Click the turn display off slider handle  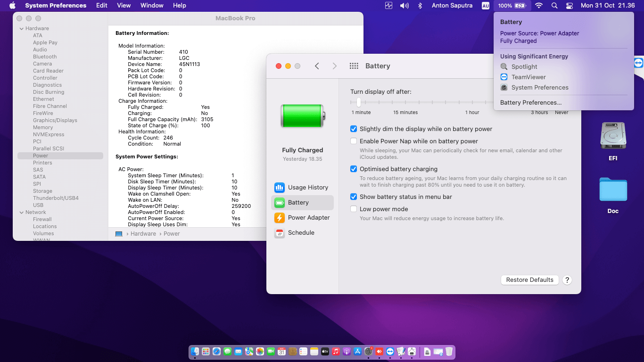point(359,102)
